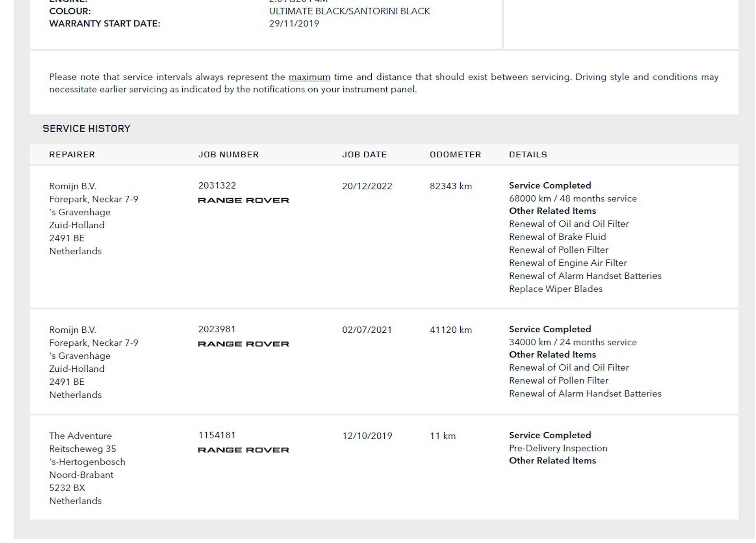Select job number 2023981

coord(217,329)
